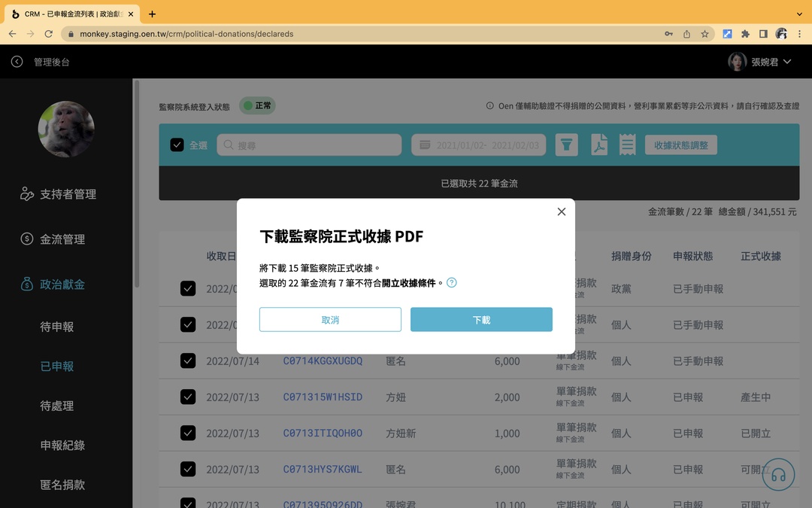Click the 搜尋 search input field

tap(308, 144)
